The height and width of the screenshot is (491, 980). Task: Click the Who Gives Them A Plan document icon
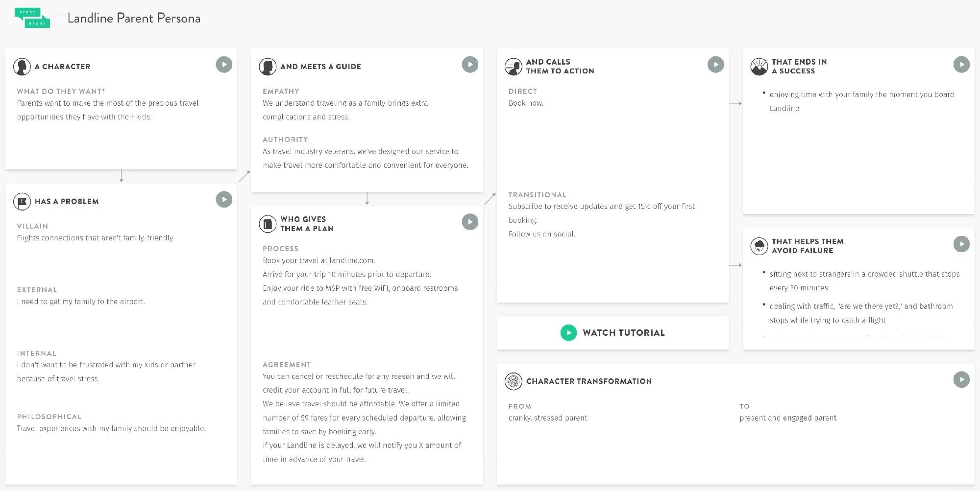click(268, 224)
